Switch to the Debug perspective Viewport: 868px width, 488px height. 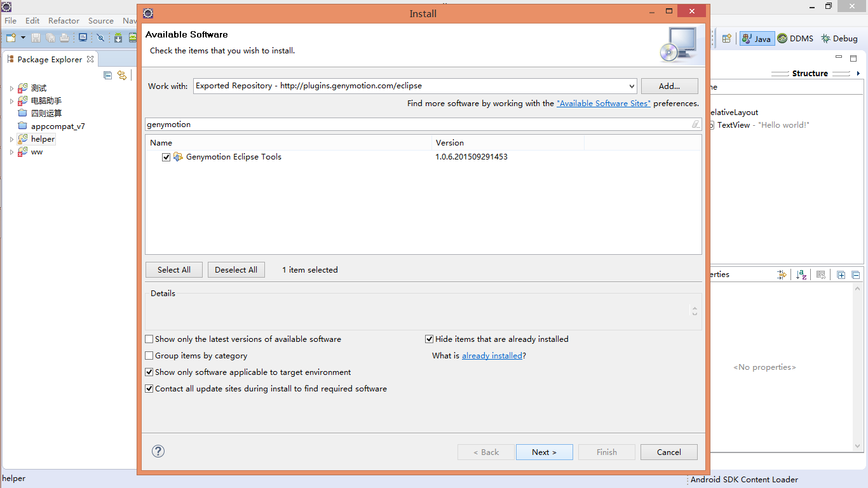coord(839,39)
